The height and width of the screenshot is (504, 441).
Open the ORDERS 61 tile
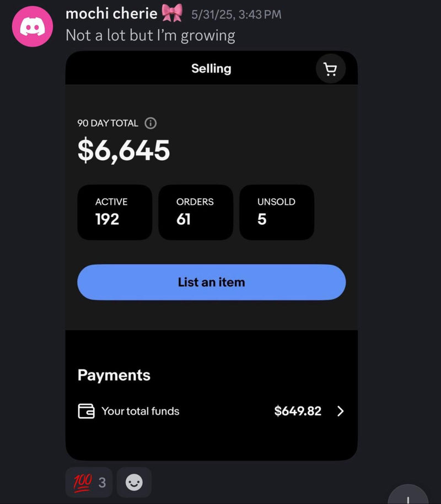pyautogui.click(x=195, y=212)
